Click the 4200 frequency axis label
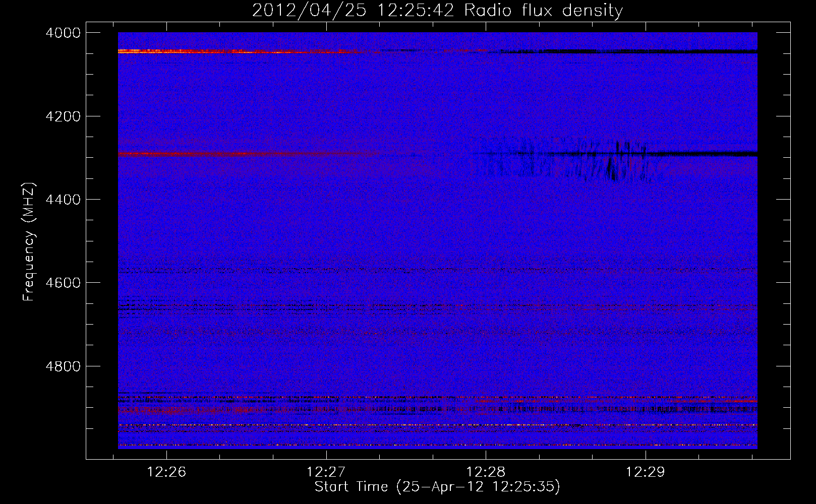This screenshot has width=816, height=504. [x=63, y=116]
